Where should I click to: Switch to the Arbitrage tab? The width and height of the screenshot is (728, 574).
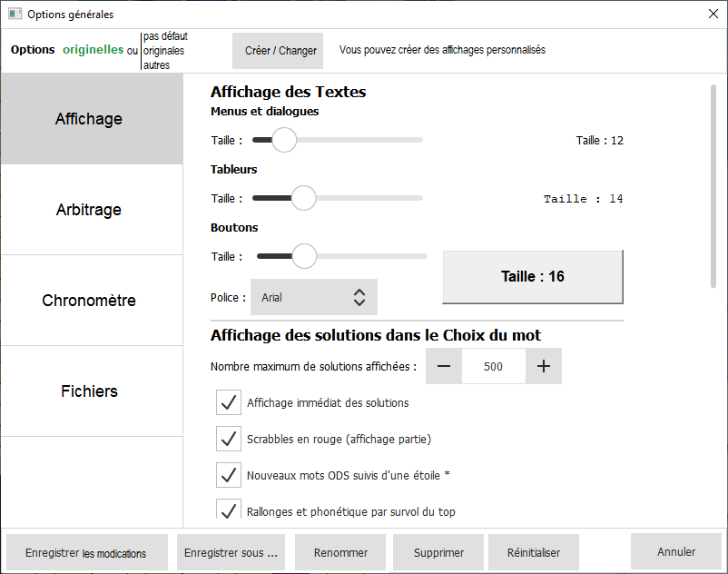pos(89,210)
